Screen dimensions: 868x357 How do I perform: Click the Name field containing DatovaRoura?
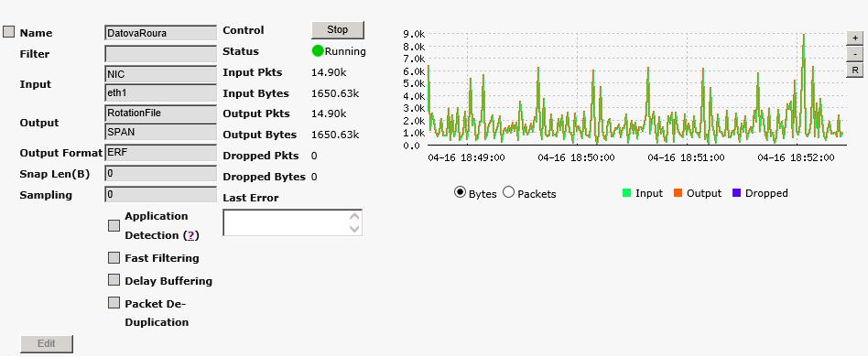[x=160, y=33]
